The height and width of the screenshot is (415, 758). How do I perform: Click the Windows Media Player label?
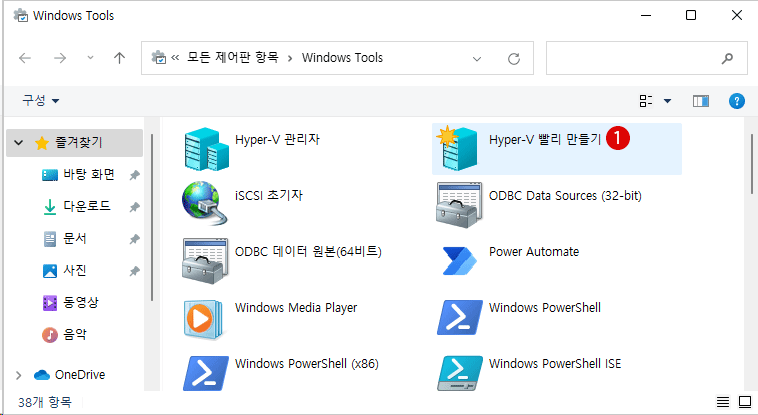click(296, 308)
